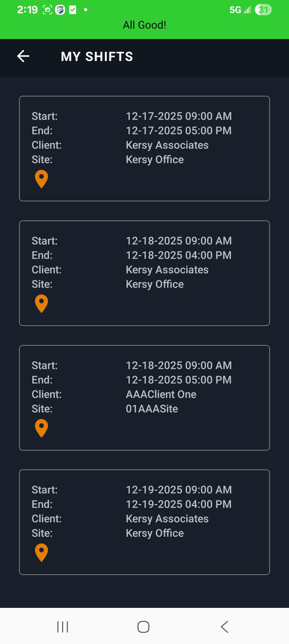Open map pin for 12-17-2025 shift
The height and width of the screenshot is (644, 289).
[41, 179]
